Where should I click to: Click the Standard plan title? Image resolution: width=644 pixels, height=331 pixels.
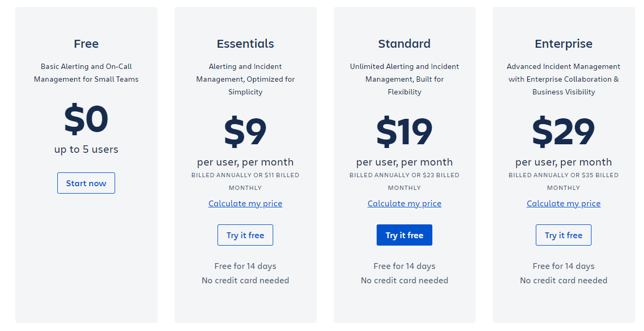point(404,44)
